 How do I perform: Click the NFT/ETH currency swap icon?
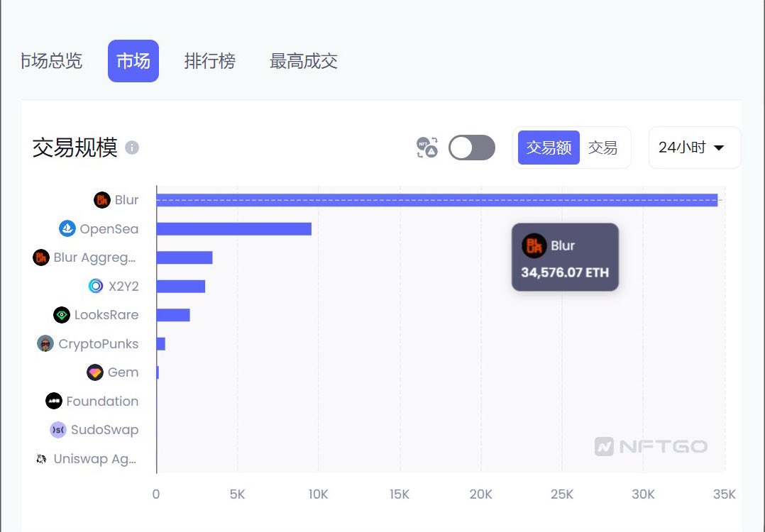428,148
